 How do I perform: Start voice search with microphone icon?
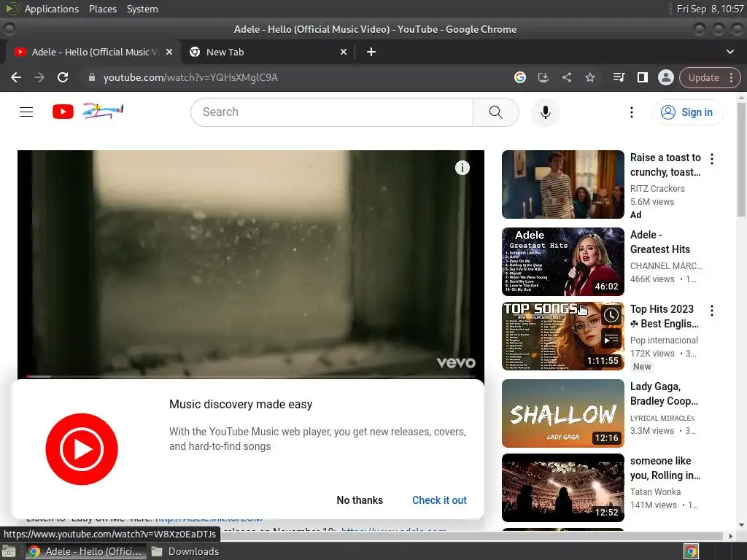tap(546, 112)
